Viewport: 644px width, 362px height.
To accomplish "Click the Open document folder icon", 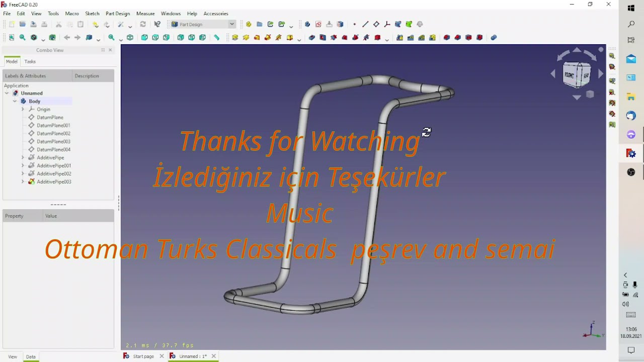I will point(22,24).
